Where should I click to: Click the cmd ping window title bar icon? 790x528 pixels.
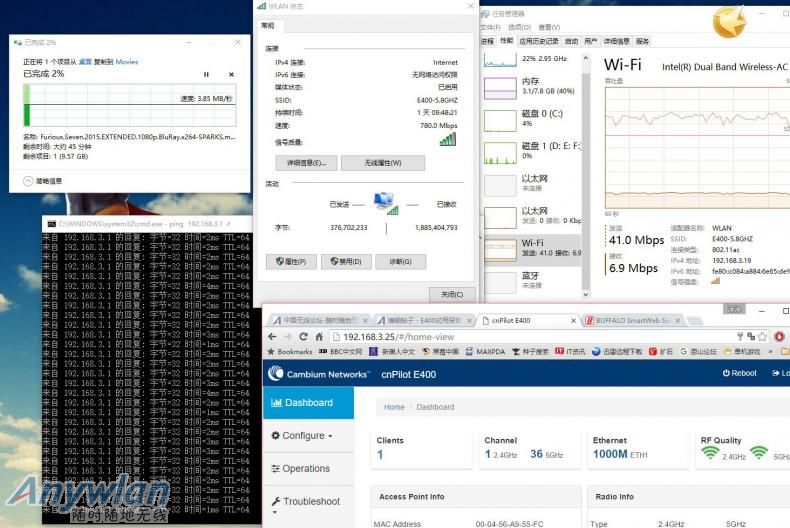[51, 224]
